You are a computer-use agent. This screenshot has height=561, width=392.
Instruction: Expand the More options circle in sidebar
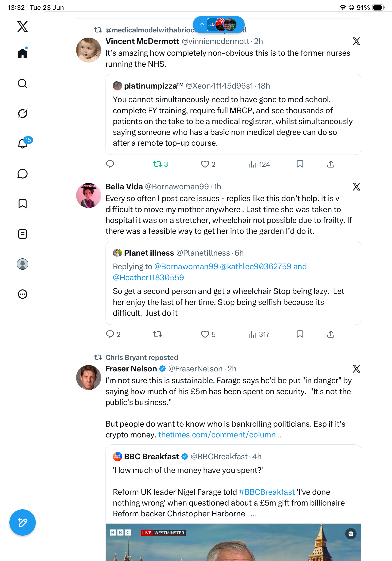tap(23, 294)
